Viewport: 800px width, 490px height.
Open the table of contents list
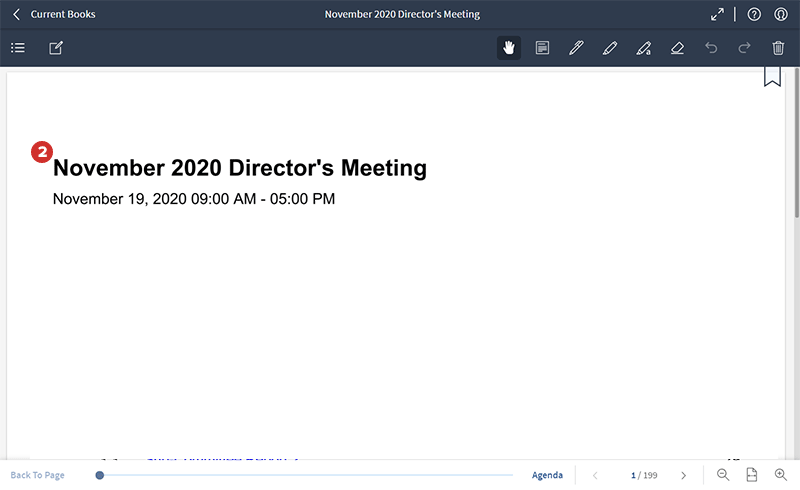tap(18, 48)
